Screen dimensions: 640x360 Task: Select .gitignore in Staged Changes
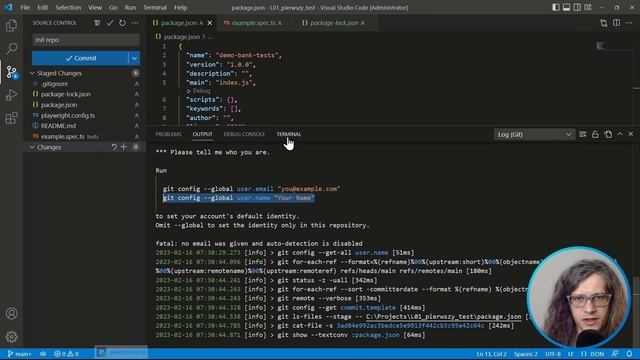pos(85,84)
